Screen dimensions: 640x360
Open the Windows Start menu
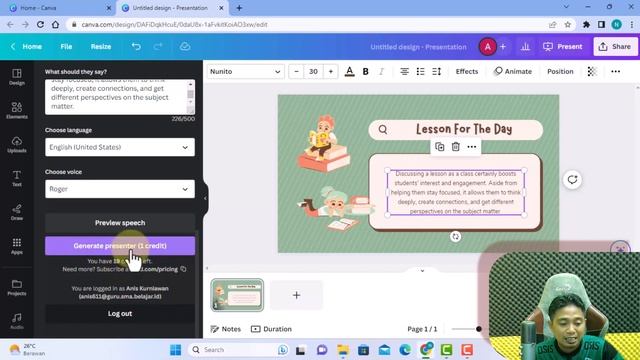click(176, 350)
